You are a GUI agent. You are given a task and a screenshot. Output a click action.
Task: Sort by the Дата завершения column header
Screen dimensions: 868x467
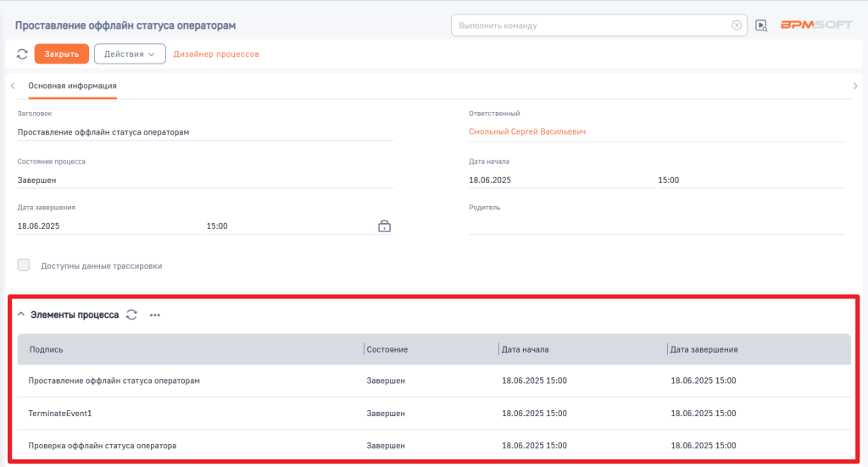[704, 350]
